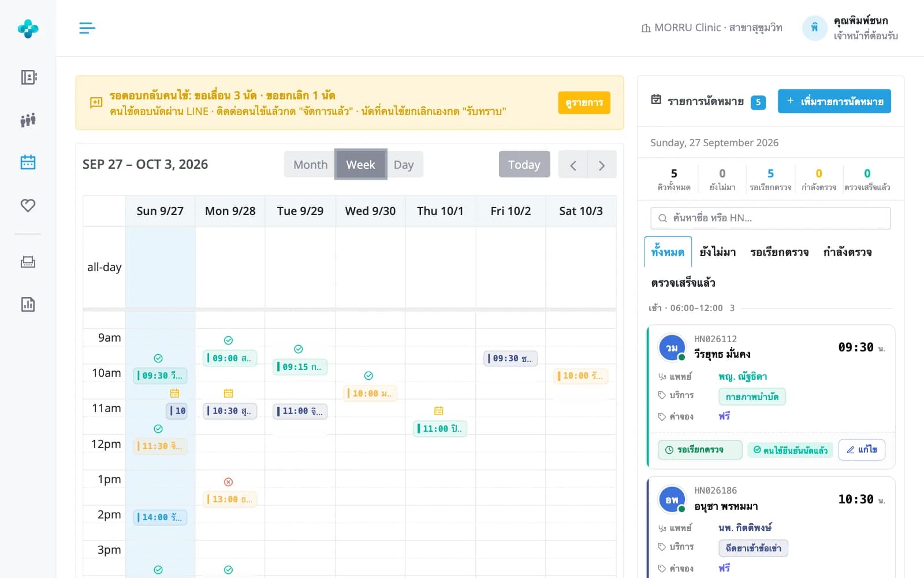This screenshot has width=924, height=578.
Task: Select the รอเรียกตรวจ filter tab
Action: click(x=779, y=252)
